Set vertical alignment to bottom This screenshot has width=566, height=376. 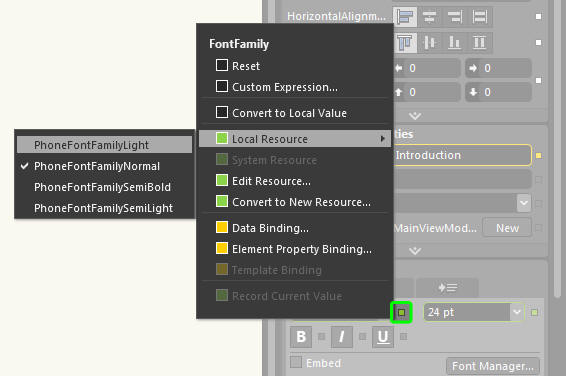tap(454, 43)
